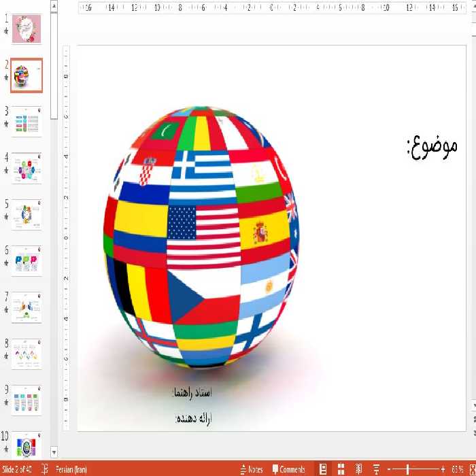Click the zoom in plus icon
This screenshot has height=476, width=476.
click(443, 469)
